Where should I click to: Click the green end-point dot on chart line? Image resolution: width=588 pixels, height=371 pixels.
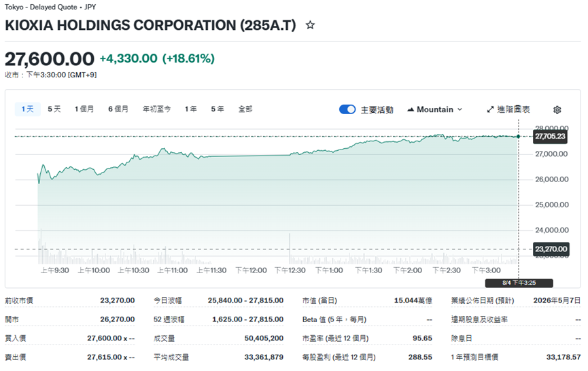pos(519,137)
